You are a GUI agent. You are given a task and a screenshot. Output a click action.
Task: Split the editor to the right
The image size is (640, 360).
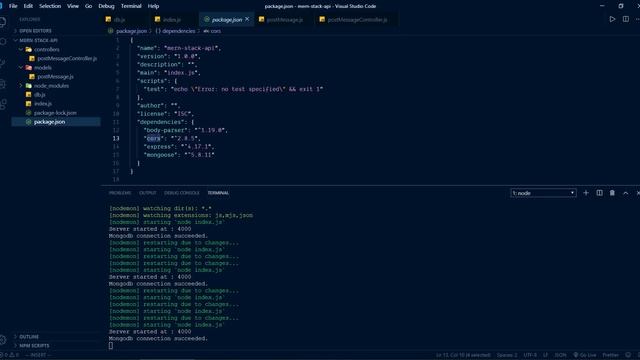click(625, 19)
